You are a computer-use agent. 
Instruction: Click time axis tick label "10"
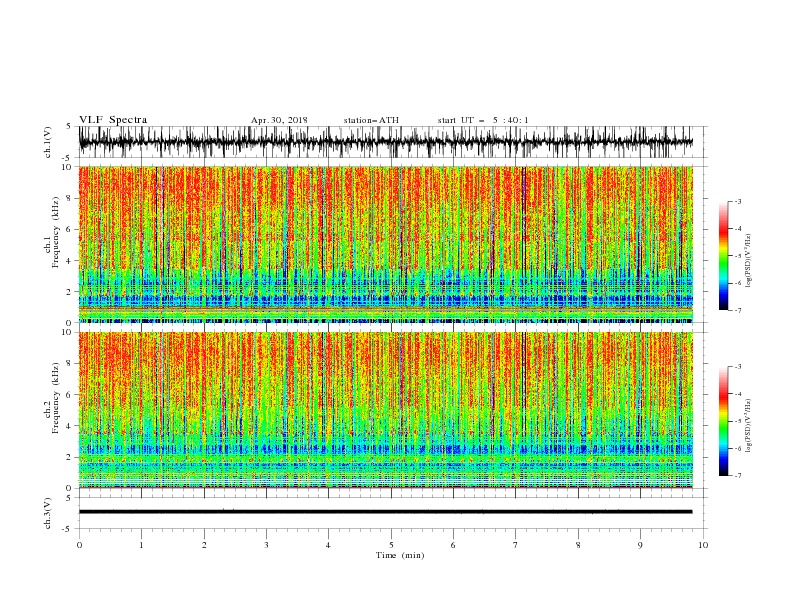coord(703,545)
